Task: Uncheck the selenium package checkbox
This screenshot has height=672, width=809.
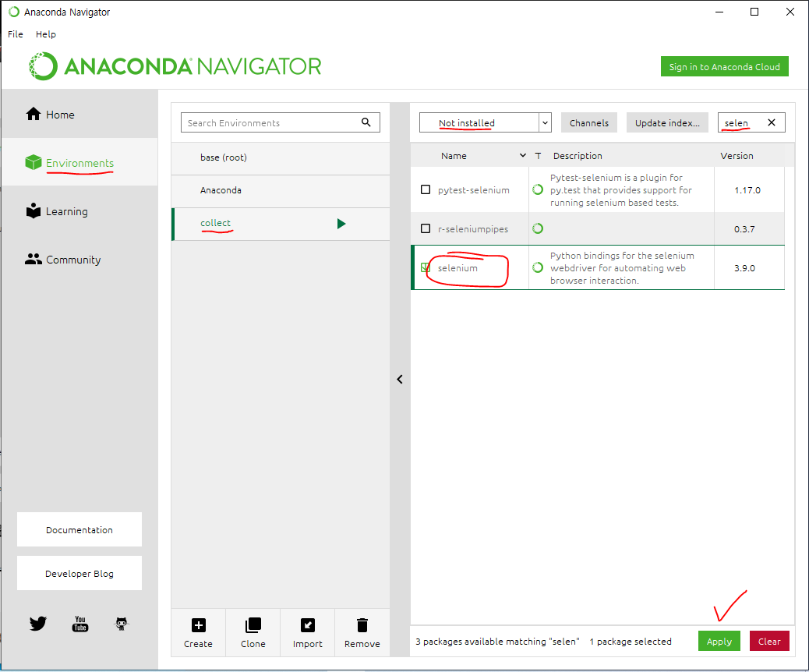Action: click(x=426, y=267)
